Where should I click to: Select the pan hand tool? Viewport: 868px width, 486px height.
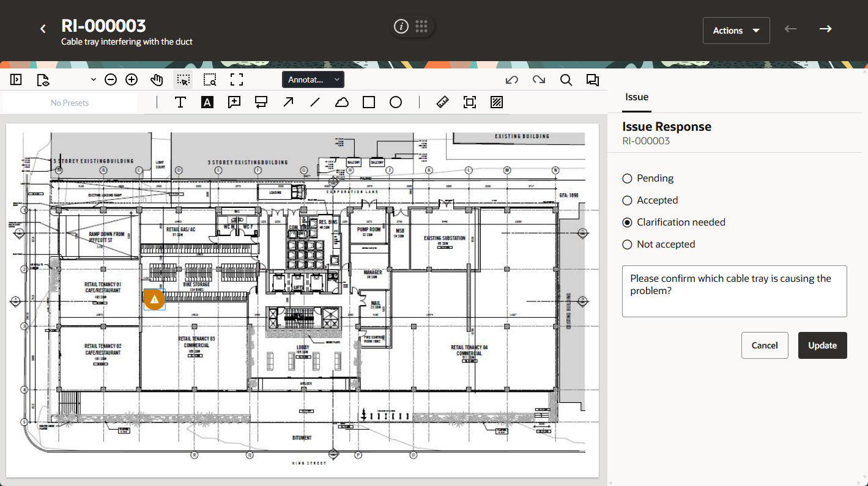[157, 79]
